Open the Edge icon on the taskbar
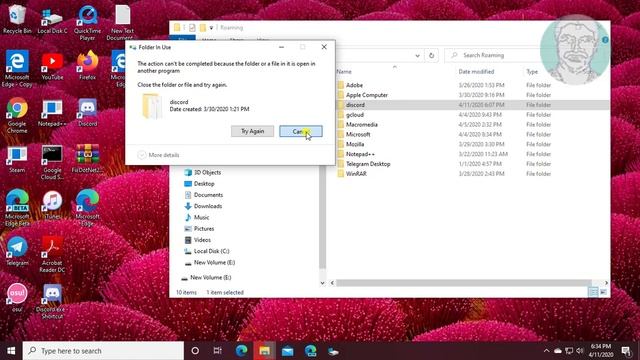Image resolution: width=640 pixels, height=360 pixels. pyautogui.click(x=241, y=351)
